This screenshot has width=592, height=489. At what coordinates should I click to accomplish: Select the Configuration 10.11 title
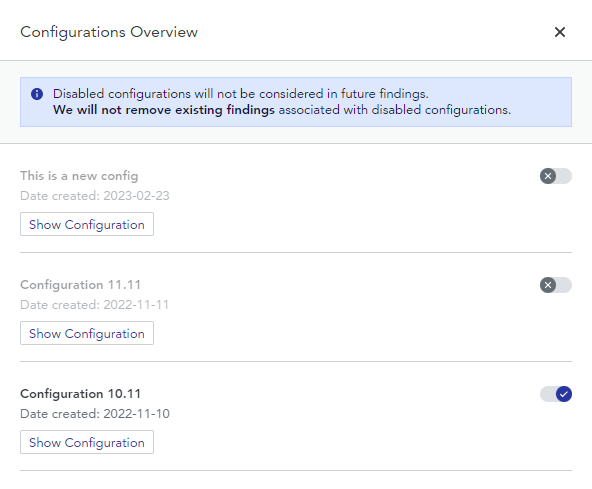coord(80,394)
